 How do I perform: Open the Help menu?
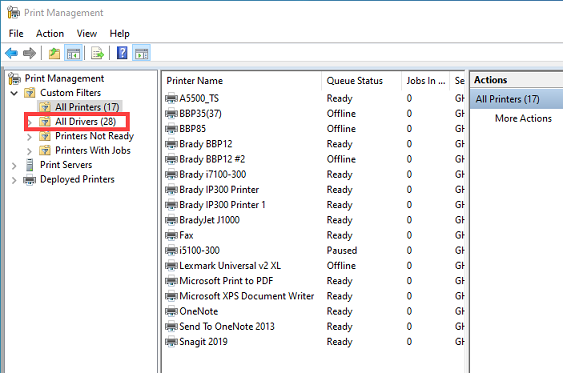tap(120, 34)
